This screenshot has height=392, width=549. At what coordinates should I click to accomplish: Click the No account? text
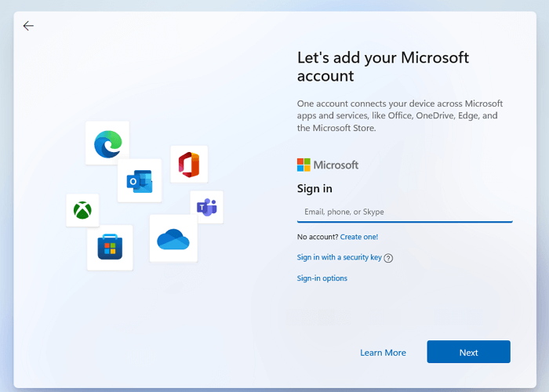click(318, 237)
